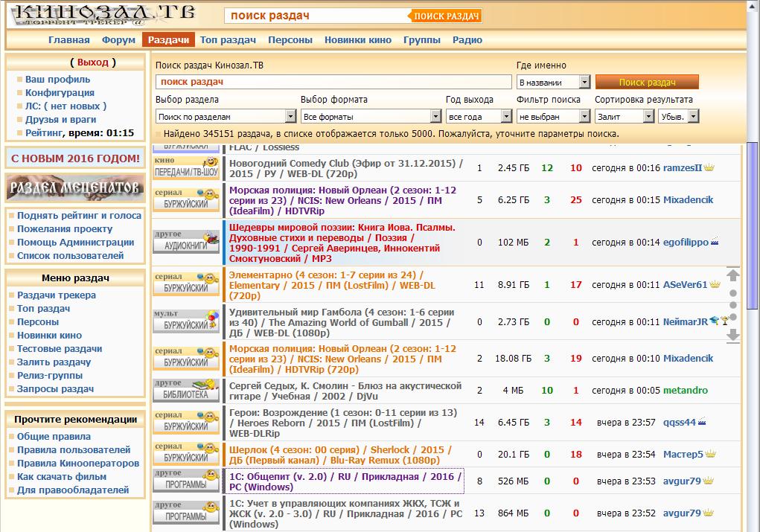This screenshot has width=760, height=532.
Task: Click the ПРОГРАММЫ icon on the 1С: Общепит row
Action: click(x=186, y=479)
